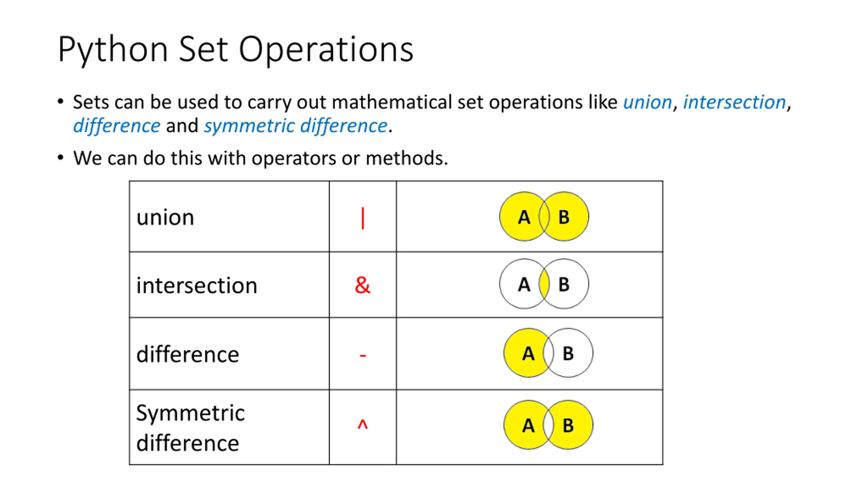Click the intersection Venn diagram

[x=544, y=284]
